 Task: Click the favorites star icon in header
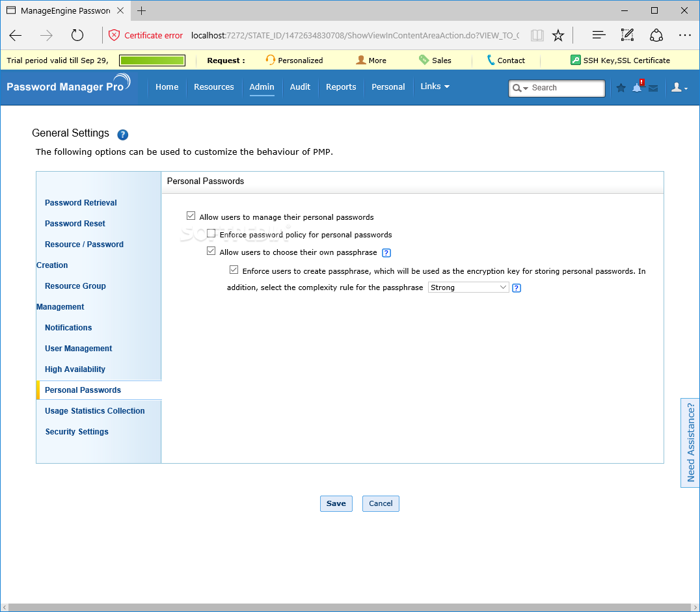[x=621, y=88]
